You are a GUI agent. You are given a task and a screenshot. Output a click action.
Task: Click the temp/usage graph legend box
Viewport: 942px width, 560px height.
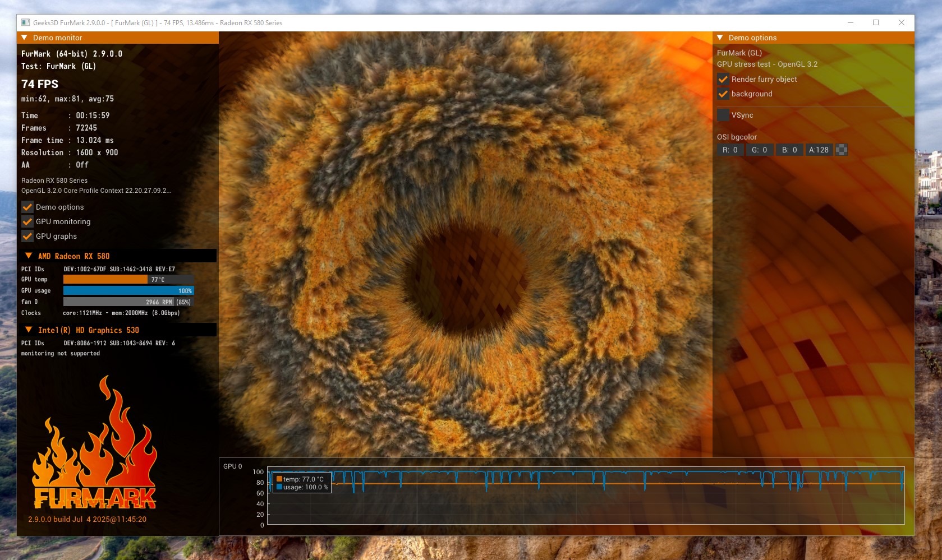[x=302, y=483]
